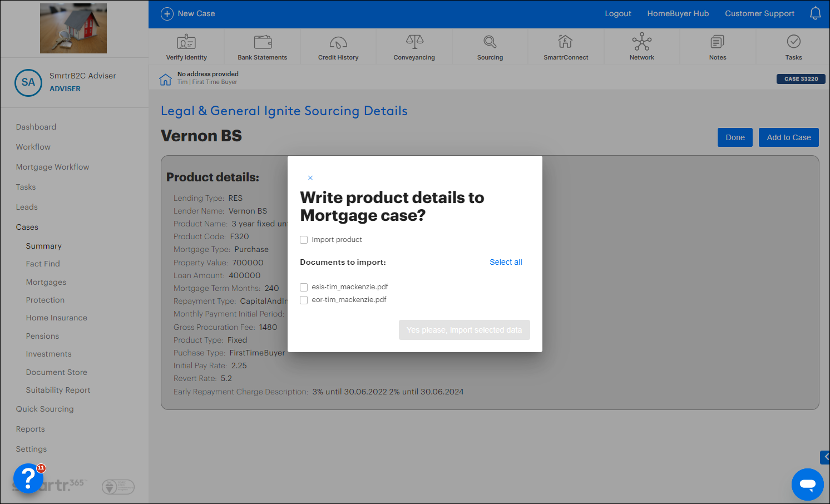830x504 pixels.
Task: Open Pensions submenu item
Action: tap(42, 336)
